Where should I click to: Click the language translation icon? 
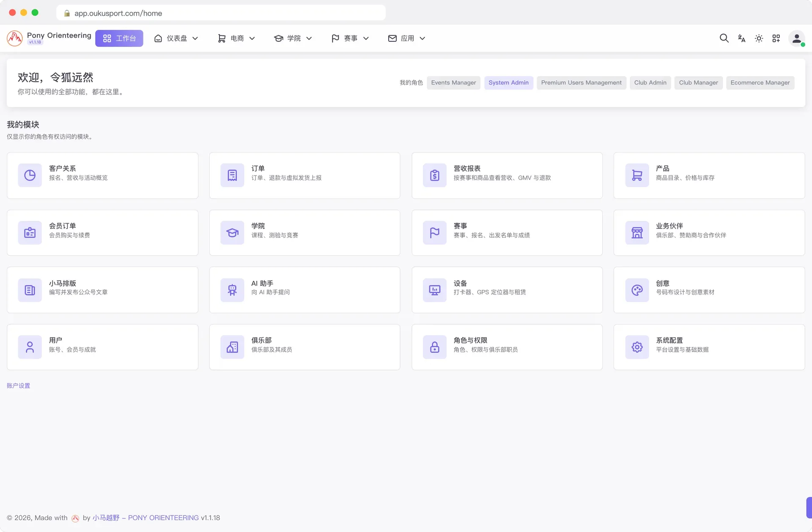click(741, 38)
